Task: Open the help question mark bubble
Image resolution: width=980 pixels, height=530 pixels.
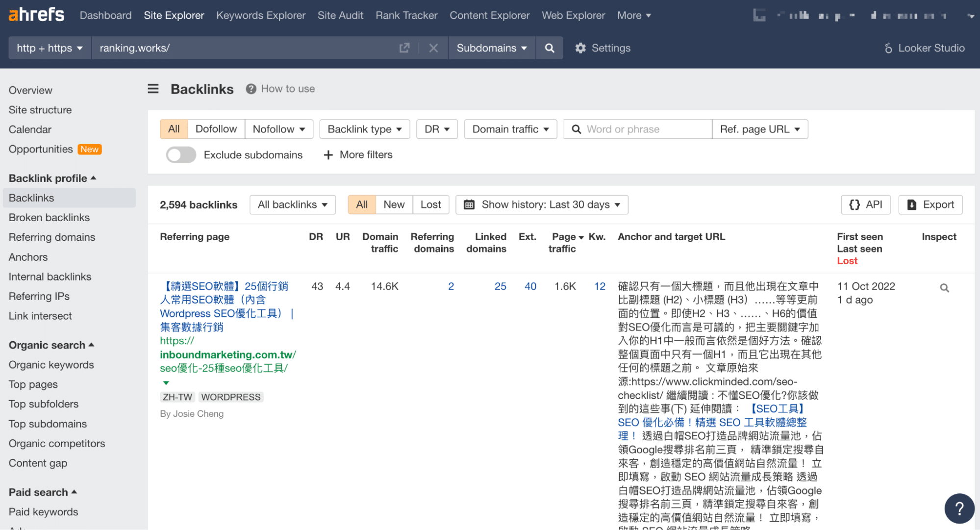Action: point(959,508)
